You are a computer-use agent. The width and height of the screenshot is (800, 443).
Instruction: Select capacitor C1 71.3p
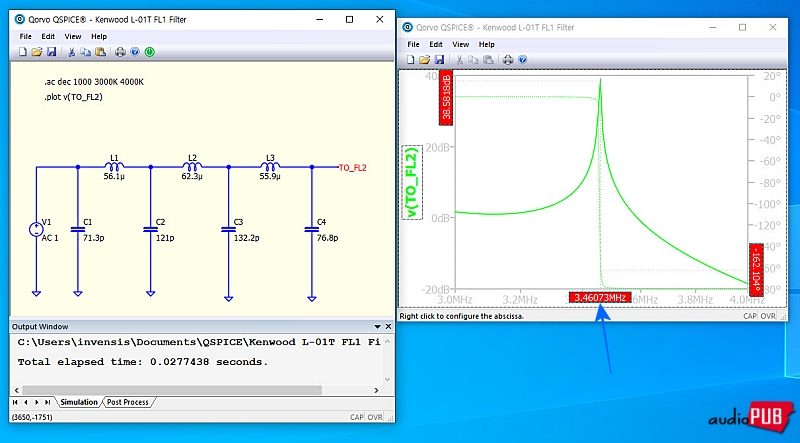point(78,230)
